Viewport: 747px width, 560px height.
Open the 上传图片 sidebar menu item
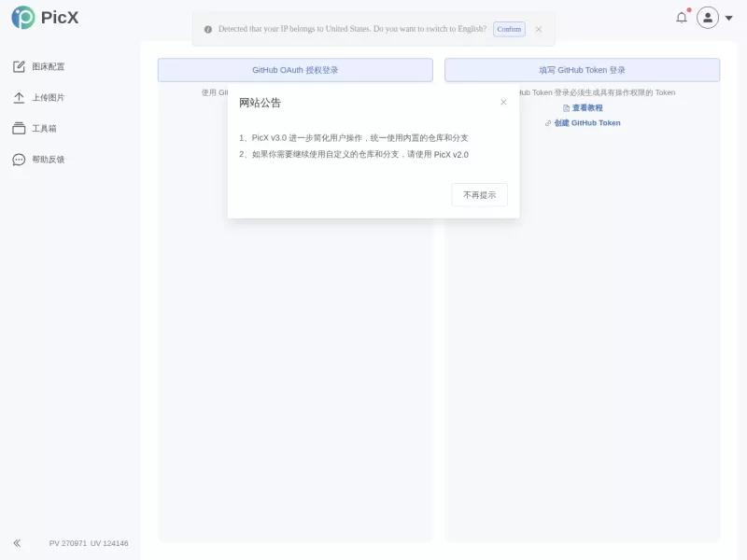[x=39, y=98]
